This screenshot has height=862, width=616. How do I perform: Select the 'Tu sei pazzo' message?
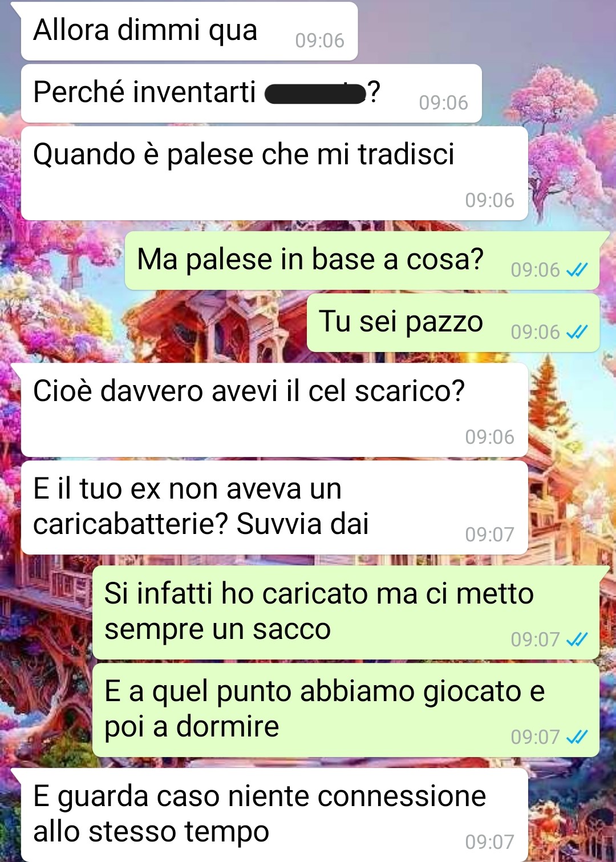pyautogui.click(x=453, y=323)
